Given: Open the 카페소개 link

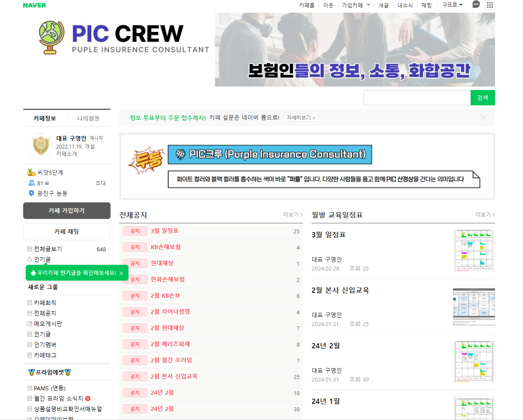Looking at the screenshot, I should 66,154.
